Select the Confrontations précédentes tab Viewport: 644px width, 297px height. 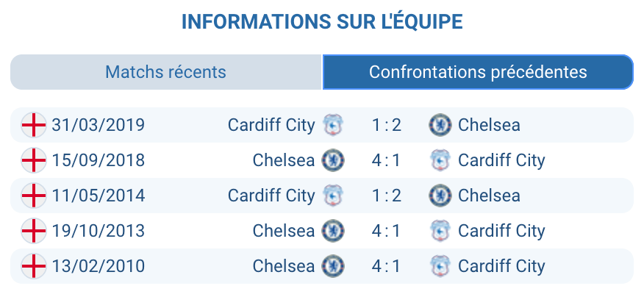(478, 72)
